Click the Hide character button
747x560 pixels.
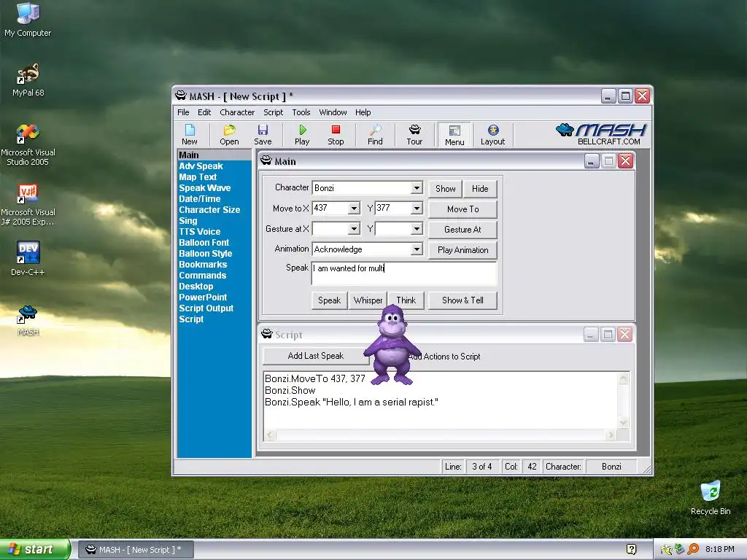click(x=480, y=189)
